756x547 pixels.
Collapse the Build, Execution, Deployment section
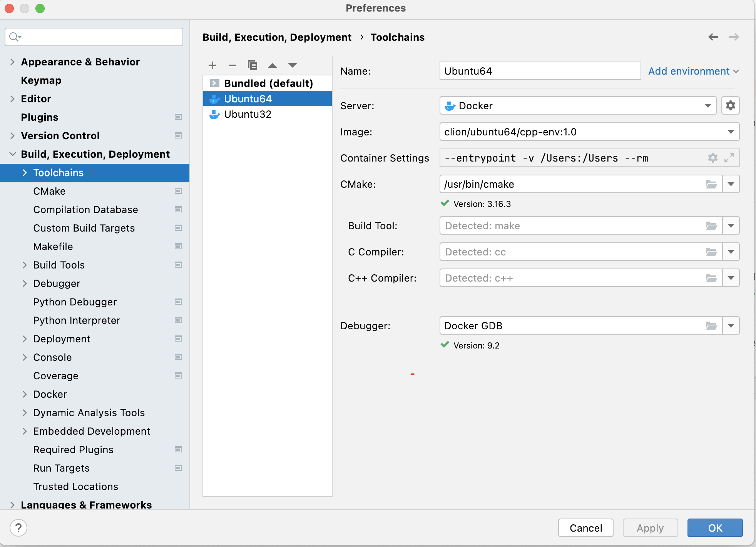click(x=12, y=154)
